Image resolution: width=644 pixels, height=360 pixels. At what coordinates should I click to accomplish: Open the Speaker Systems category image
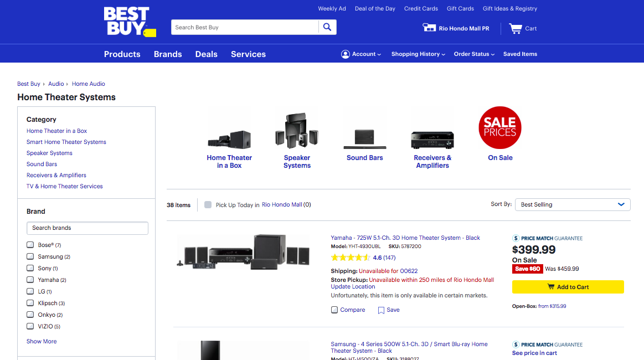point(297,131)
